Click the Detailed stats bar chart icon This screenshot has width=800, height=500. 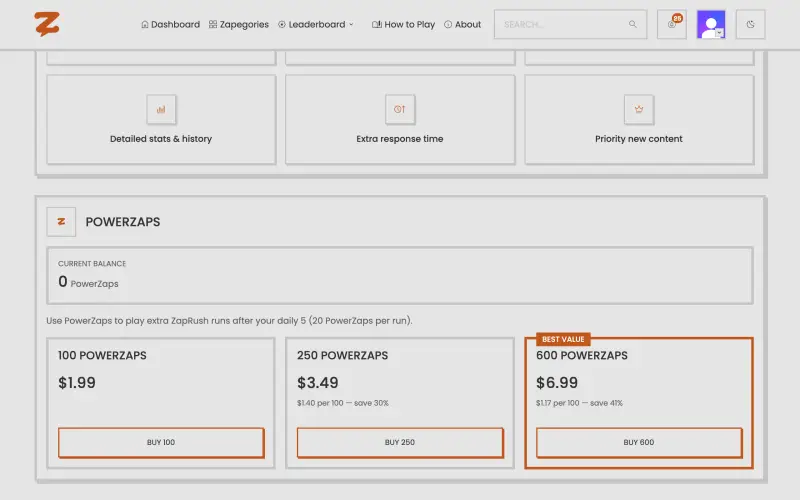click(161, 109)
